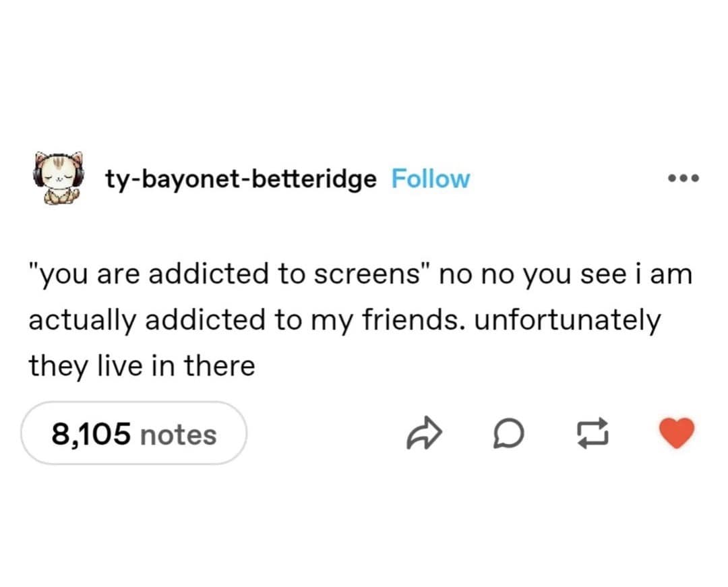Click the cat avatar with headphones
The image size is (728, 587).
click(x=58, y=179)
